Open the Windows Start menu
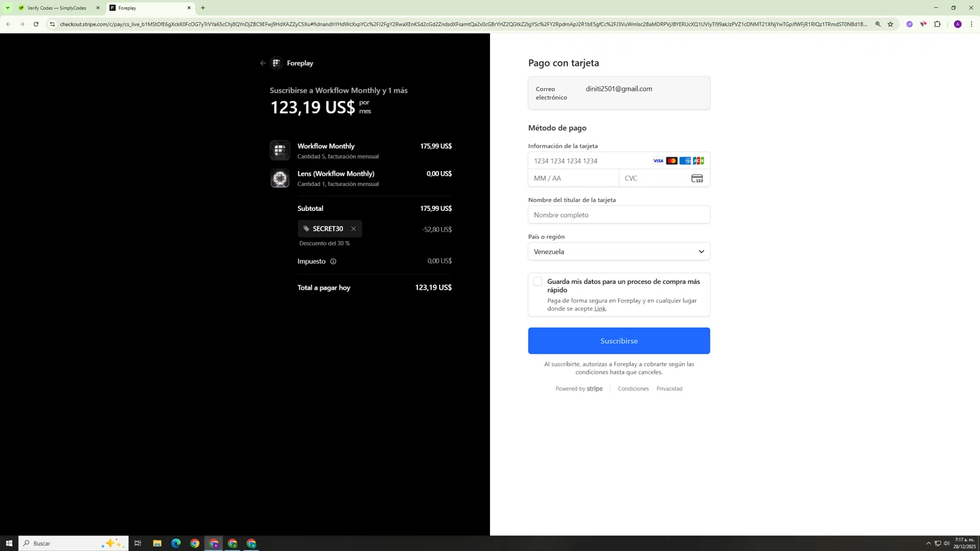 9,543
